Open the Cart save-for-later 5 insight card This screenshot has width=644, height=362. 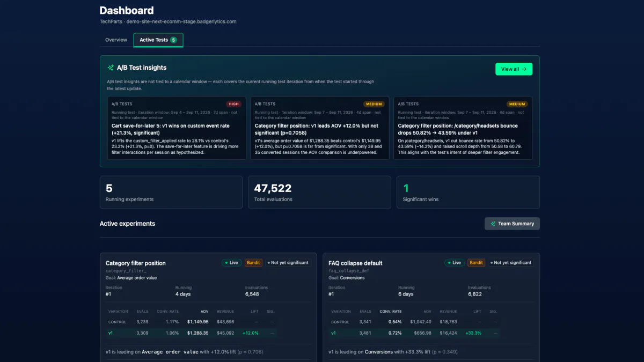pos(177,128)
